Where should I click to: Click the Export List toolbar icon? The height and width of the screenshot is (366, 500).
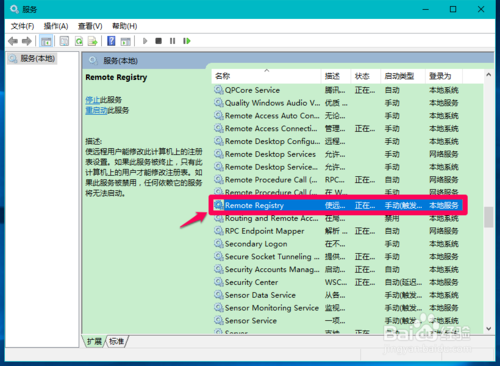pos(92,41)
